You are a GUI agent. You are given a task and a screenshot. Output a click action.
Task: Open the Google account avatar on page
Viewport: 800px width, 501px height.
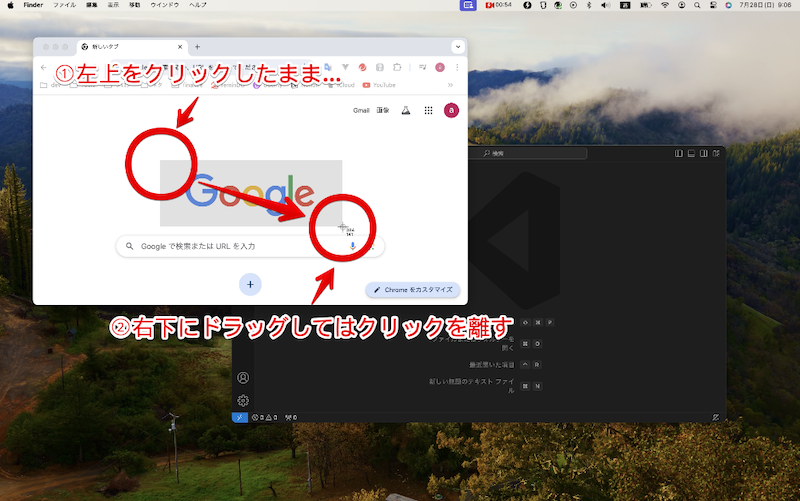coord(451,110)
